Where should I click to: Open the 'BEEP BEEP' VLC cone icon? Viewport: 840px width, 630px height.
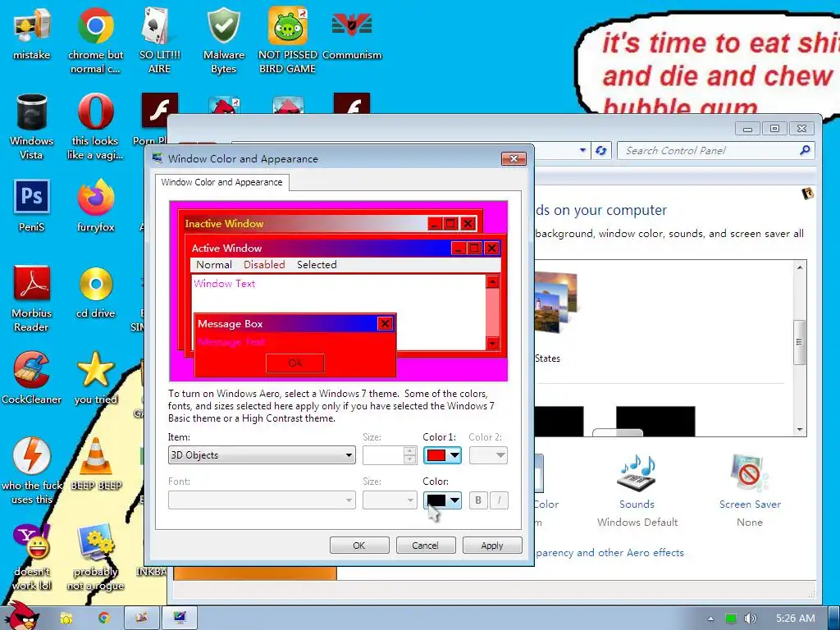95,456
